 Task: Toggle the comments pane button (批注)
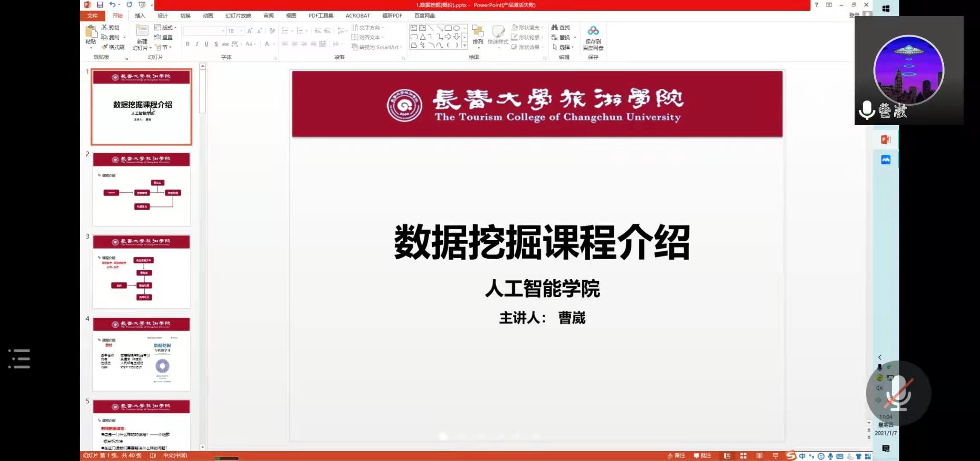[702, 455]
